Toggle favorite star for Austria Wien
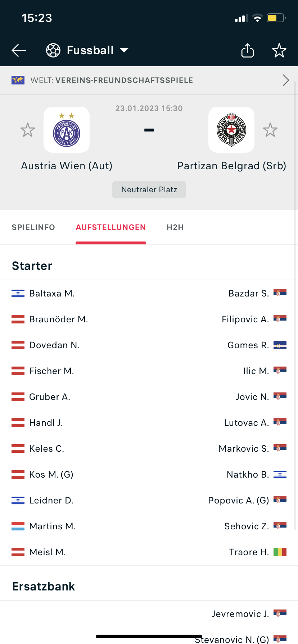Image resolution: width=298 pixels, height=644 pixels. coord(28,130)
